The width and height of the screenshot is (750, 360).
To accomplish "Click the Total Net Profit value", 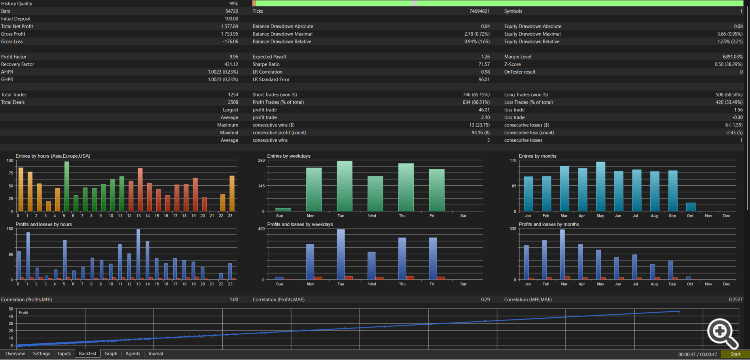I will pos(231,26).
